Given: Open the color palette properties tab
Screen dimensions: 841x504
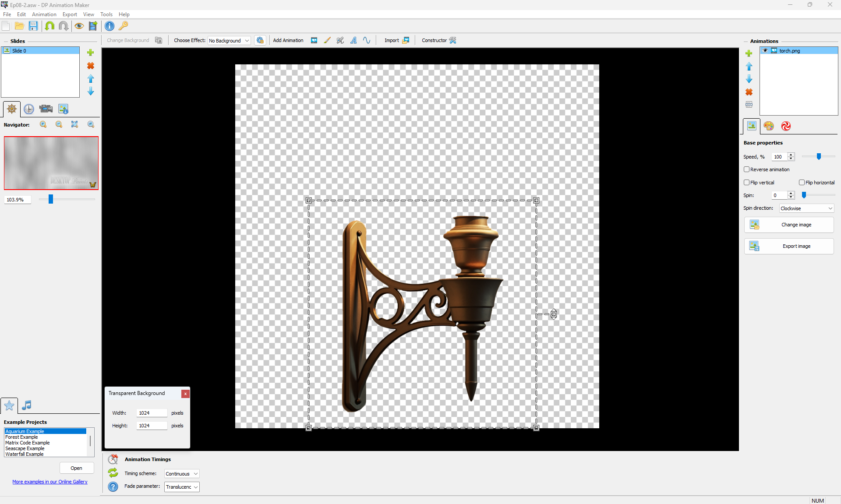Looking at the screenshot, I should [x=769, y=126].
